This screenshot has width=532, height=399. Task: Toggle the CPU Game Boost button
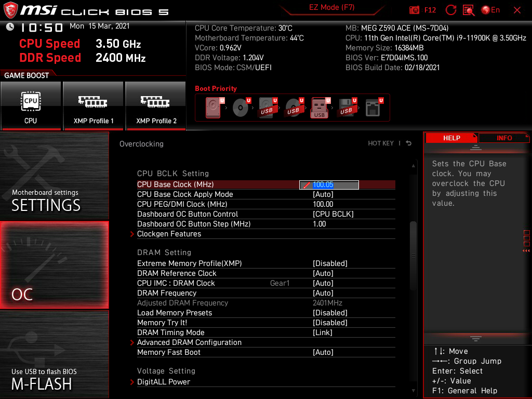click(x=31, y=105)
